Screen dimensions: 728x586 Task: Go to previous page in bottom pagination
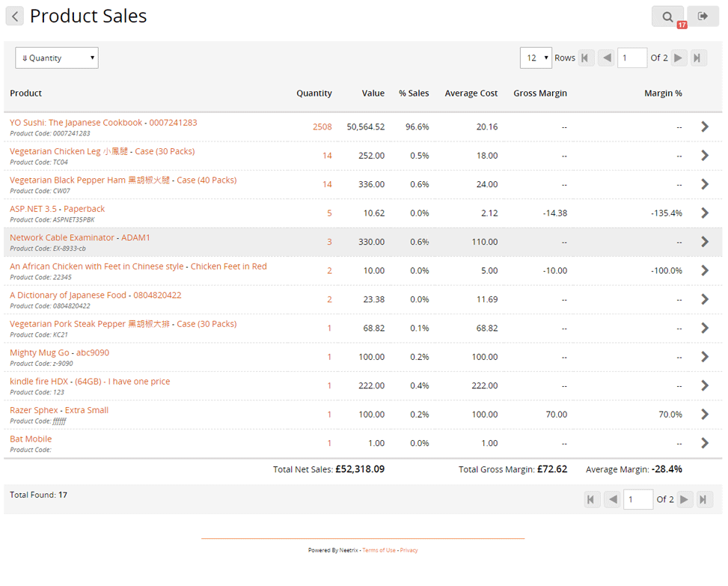click(611, 499)
